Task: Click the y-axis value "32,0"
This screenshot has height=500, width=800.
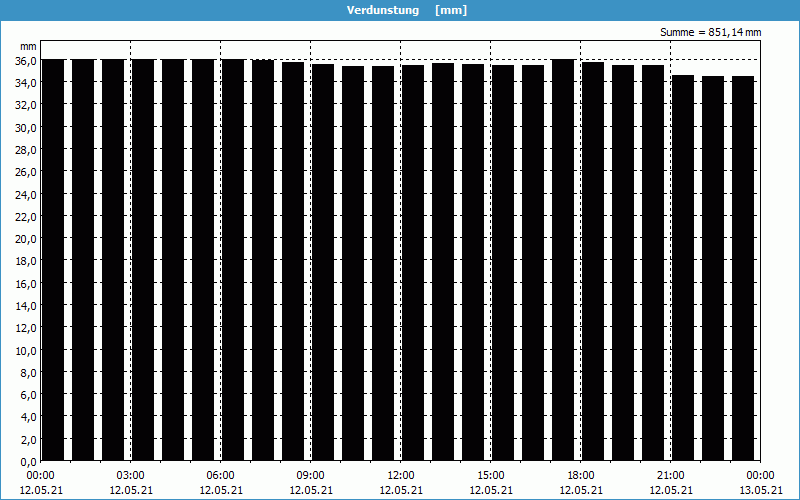Action: click(26, 105)
